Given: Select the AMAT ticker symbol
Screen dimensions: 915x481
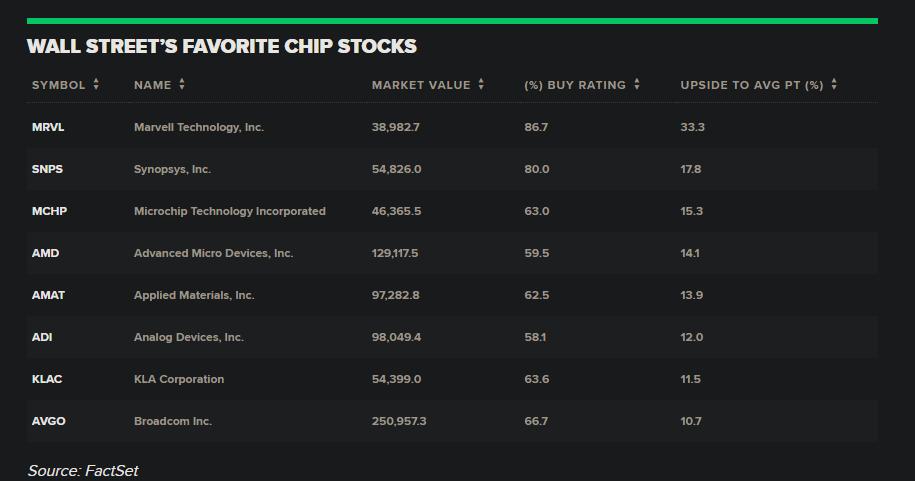Looking at the screenshot, I should tap(48, 295).
